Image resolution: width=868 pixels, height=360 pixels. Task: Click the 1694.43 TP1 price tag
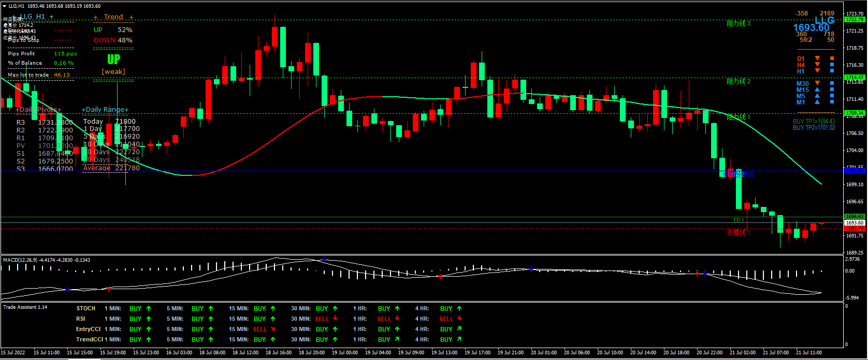pos(855,216)
